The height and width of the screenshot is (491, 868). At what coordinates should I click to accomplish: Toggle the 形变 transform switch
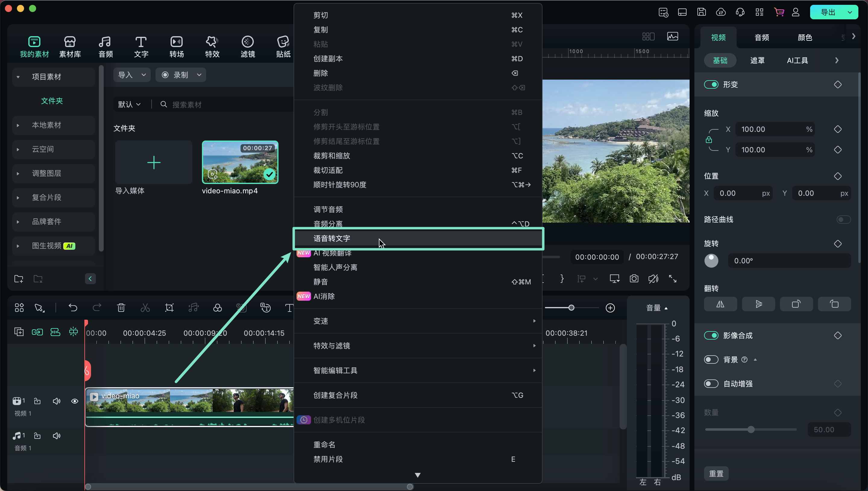pyautogui.click(x=711, y=84)
